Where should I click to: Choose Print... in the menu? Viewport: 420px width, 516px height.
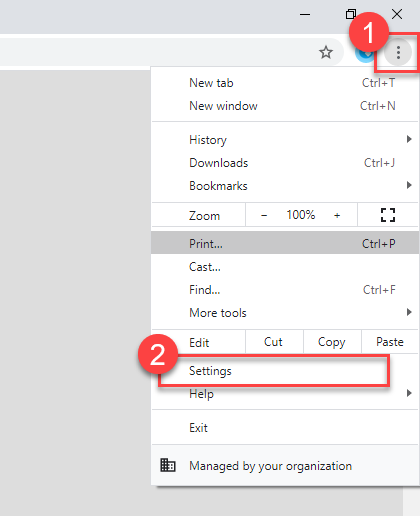coord(285,244)
